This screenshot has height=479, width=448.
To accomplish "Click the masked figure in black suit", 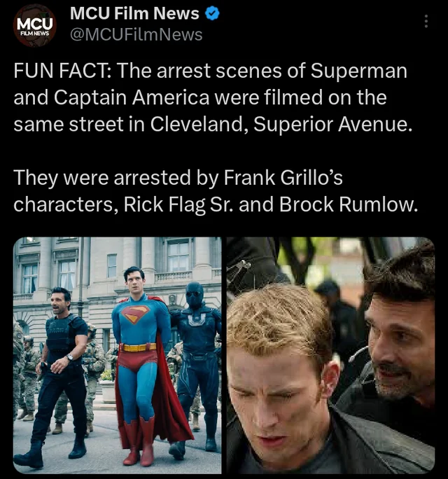I will (x=196, y=366).
